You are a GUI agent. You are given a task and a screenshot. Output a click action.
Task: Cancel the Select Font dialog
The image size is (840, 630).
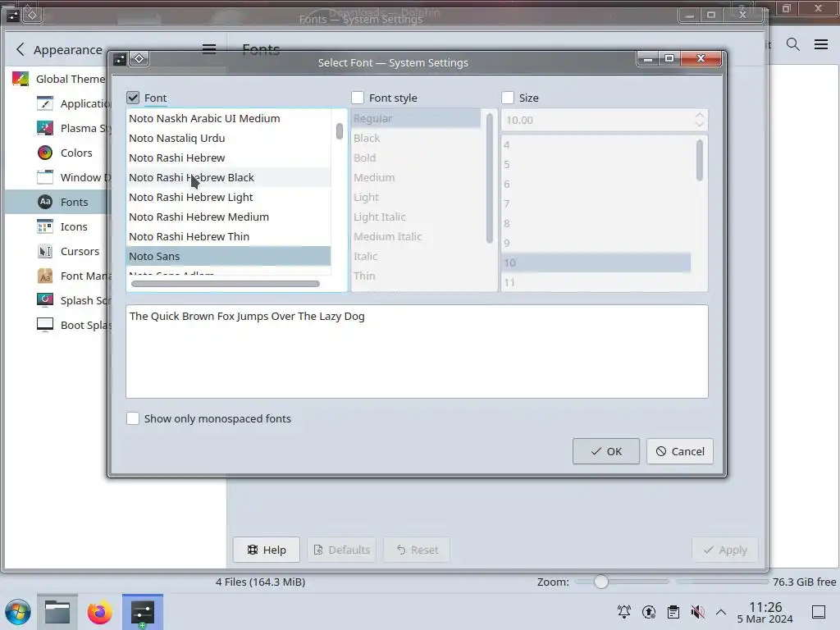[x=680, y=452]
